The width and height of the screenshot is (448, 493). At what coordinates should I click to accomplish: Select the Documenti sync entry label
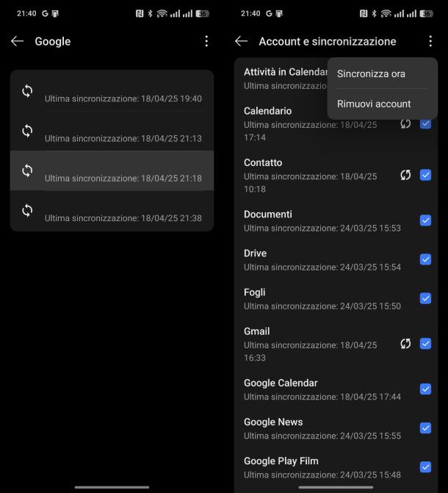(268, 214)
